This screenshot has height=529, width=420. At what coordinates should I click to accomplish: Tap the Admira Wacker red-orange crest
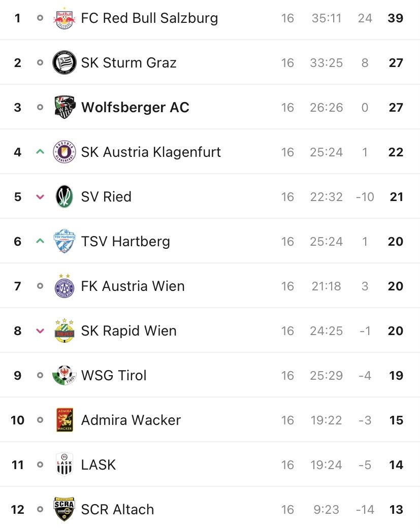click(64, 420)
